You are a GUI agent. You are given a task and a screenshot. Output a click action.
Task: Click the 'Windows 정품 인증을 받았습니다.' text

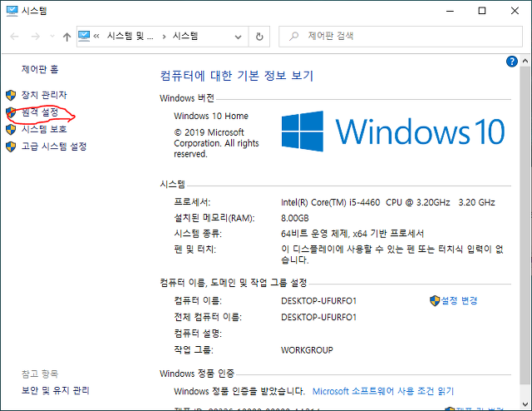239,391
